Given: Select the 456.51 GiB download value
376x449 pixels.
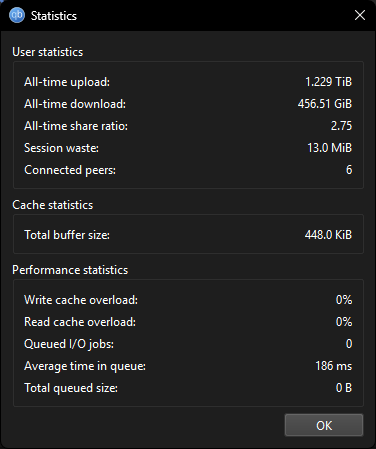Looking at the screenshot, I should coord(325,104).
